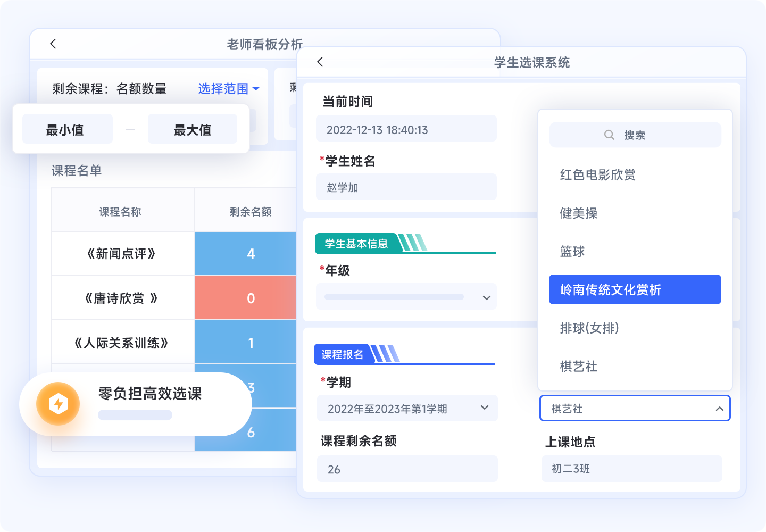Image resolution: width=766 pixels, height=532 pixels.
Task: Click the 搜索 search box
Action: [x=635, y=135]
